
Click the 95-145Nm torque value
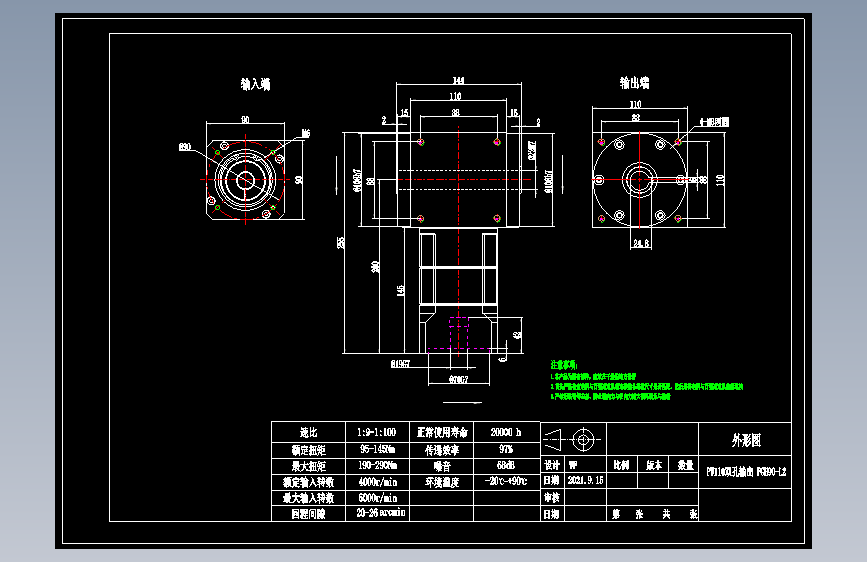(x=377, y=449)
